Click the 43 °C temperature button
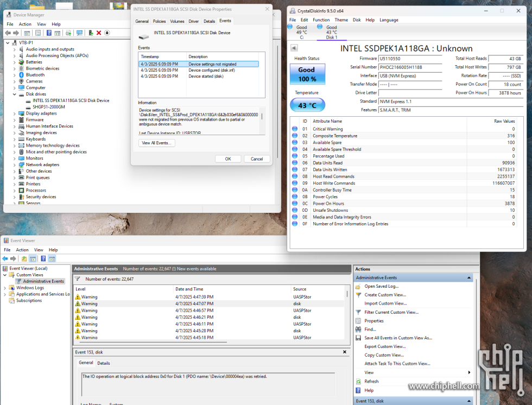This screenshot has height=405, width=532. pyautogui.click(x=307, y=105)
